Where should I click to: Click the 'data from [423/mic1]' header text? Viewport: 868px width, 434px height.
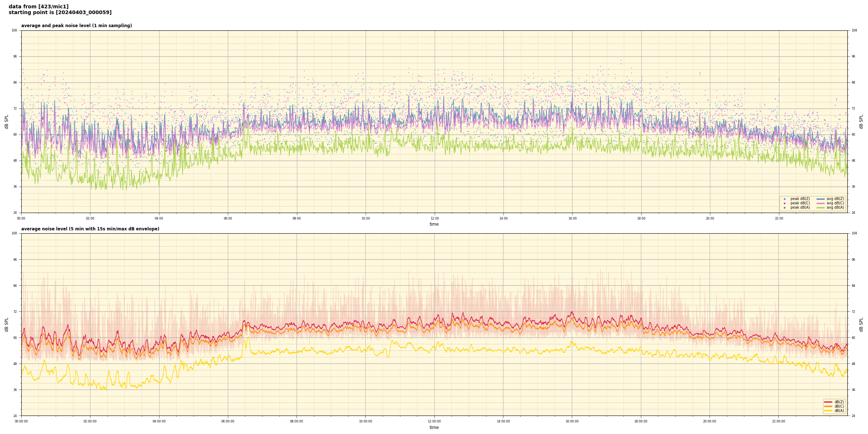pos(38,7)
